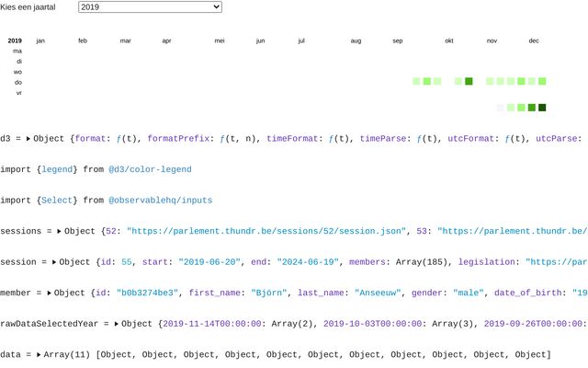The image size is (588, 368).
Task: Click the 2019-11-14 Array(2) entry
Action: (237, 325)
